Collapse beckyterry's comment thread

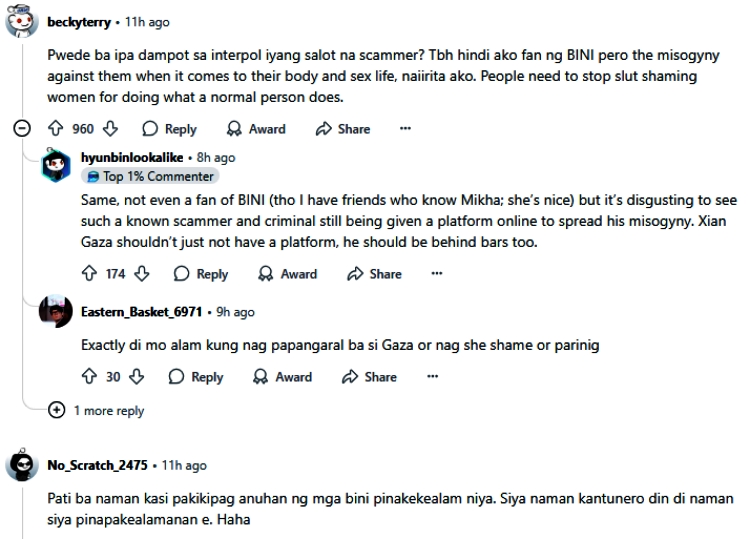(x=22, y=129)
